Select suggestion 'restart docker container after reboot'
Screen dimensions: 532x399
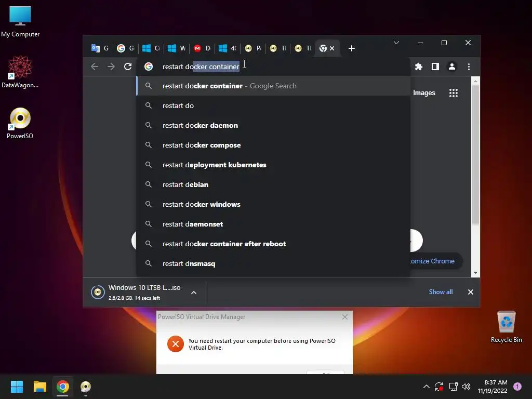[273, 244]
